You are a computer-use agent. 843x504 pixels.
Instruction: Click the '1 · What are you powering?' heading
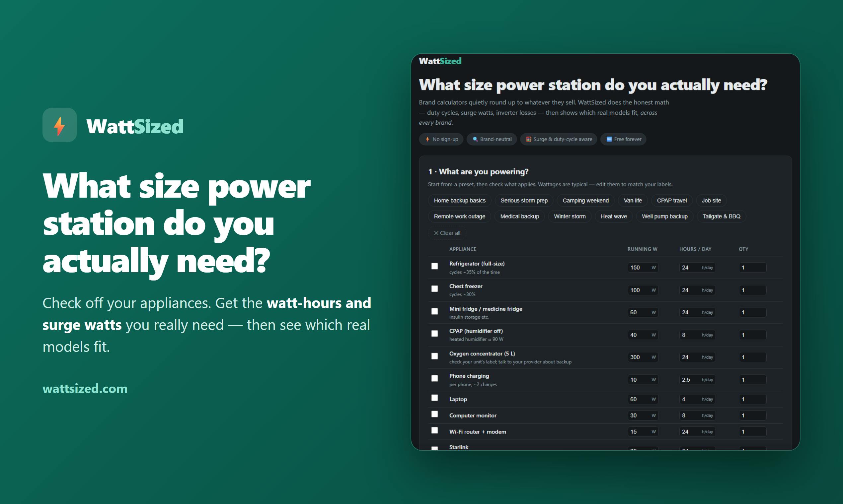(x=478, y=172)
